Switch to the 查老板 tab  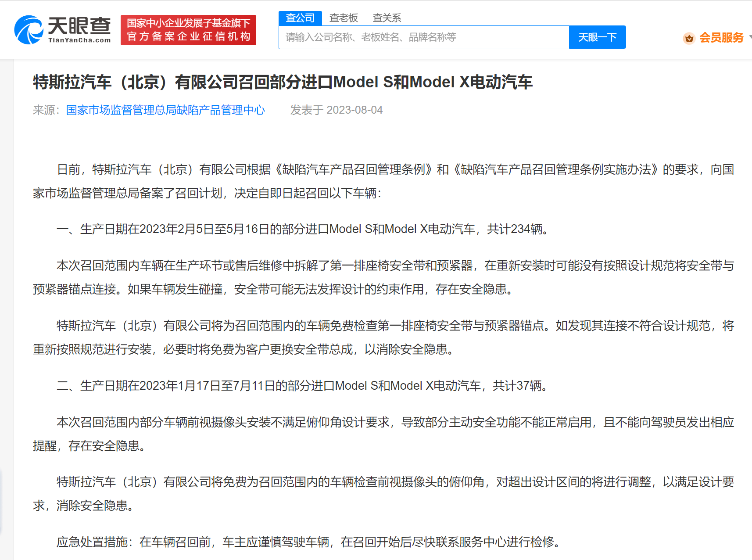(344, 18)
